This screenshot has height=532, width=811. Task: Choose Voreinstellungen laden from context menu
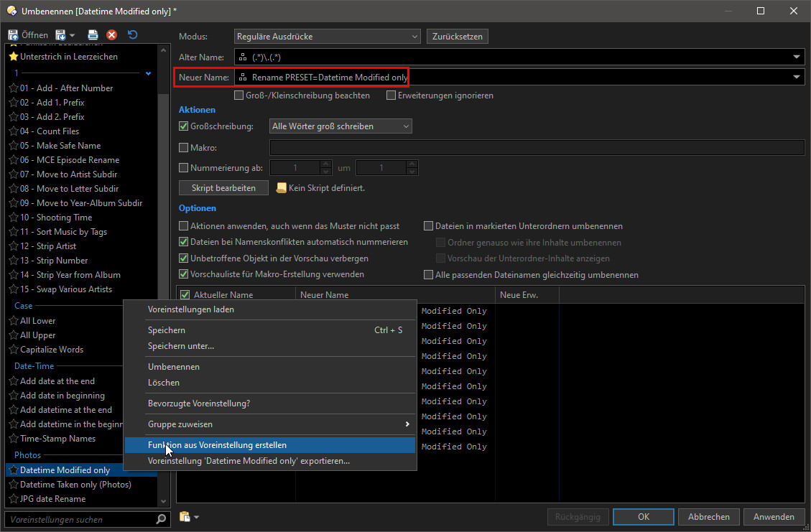(270, 309)
